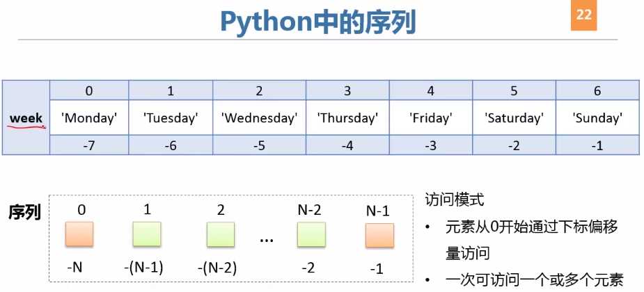The width and height of the screenshot is (644, 292).
Task: Click the bold "序列" label
Action: coord(24,212)
